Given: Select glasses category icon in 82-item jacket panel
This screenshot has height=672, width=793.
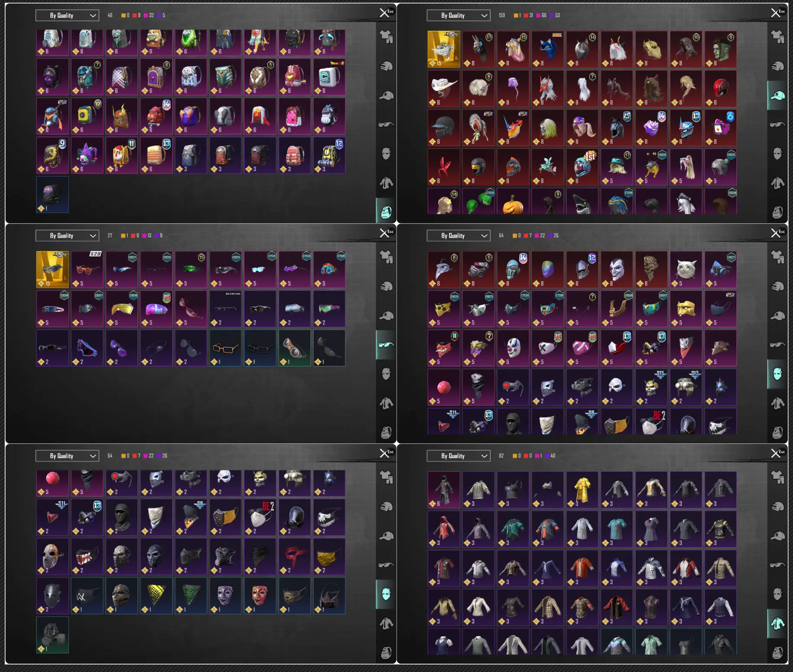Looking at the screenshot, I should [777, 565].
